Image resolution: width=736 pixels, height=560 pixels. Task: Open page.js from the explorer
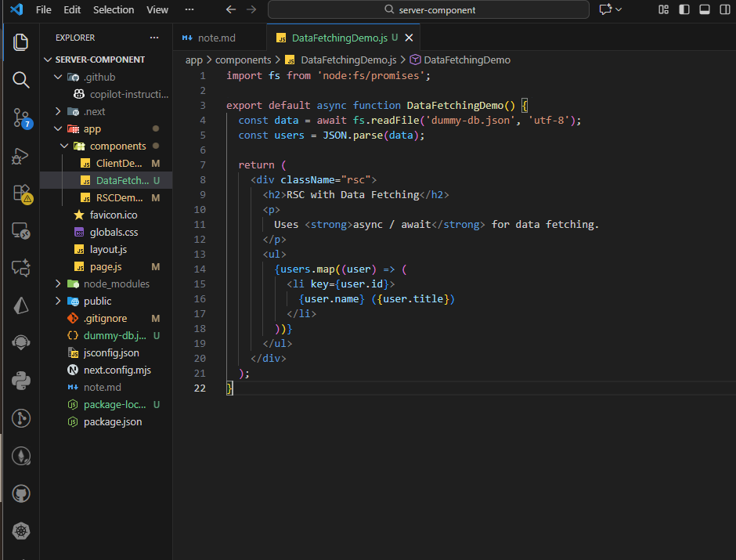pos(105,266)
